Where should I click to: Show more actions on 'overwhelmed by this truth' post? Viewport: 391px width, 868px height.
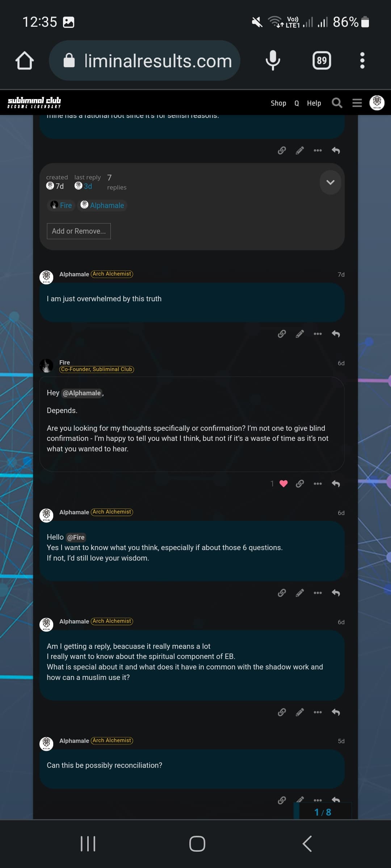(x=318, y=334)
